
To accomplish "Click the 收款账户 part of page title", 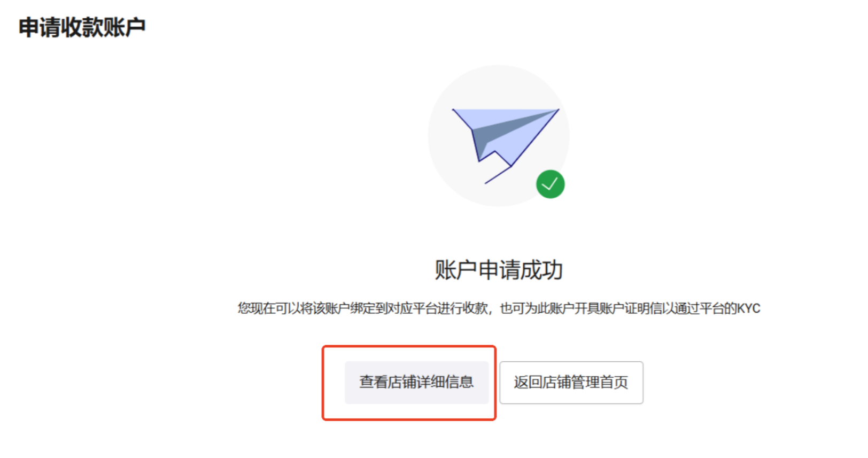I will tap(104, 27).
